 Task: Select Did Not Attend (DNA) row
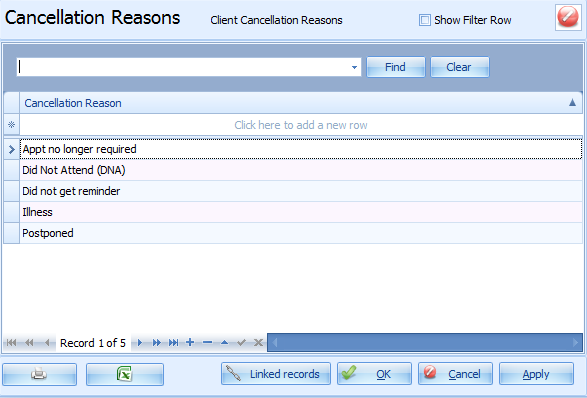tap(301, 170)
